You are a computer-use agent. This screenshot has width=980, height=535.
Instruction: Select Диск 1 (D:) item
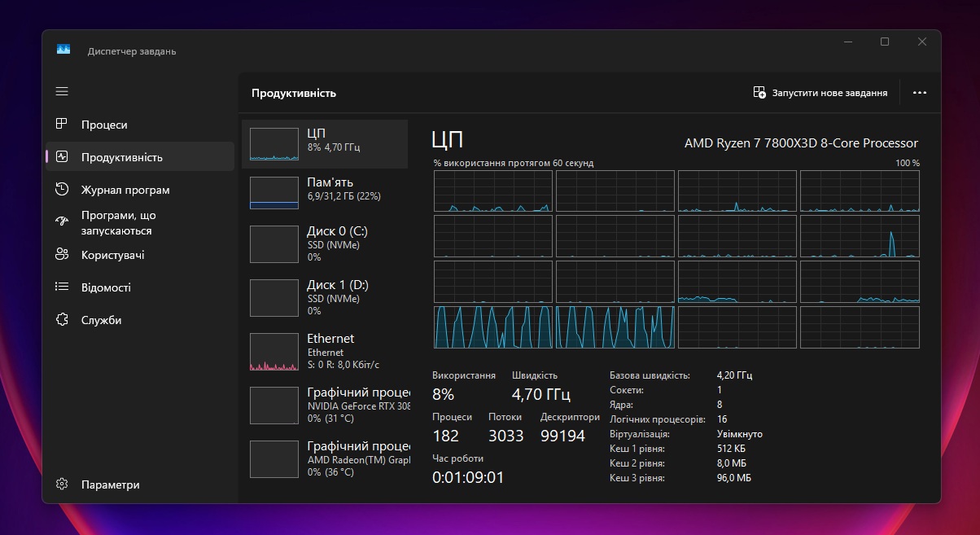325,297
